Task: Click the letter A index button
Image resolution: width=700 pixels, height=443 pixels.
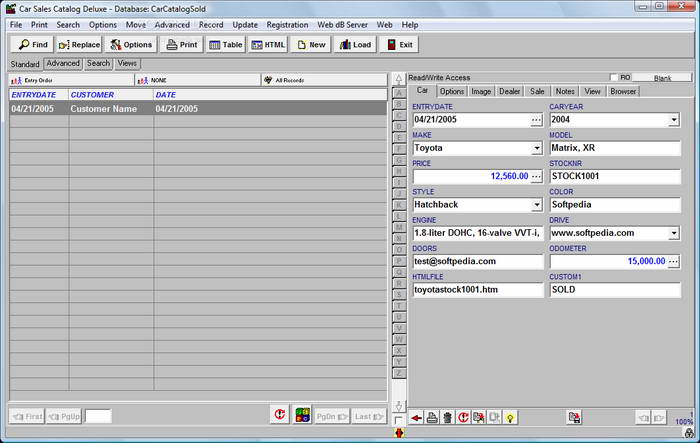Action: (399, 93)
